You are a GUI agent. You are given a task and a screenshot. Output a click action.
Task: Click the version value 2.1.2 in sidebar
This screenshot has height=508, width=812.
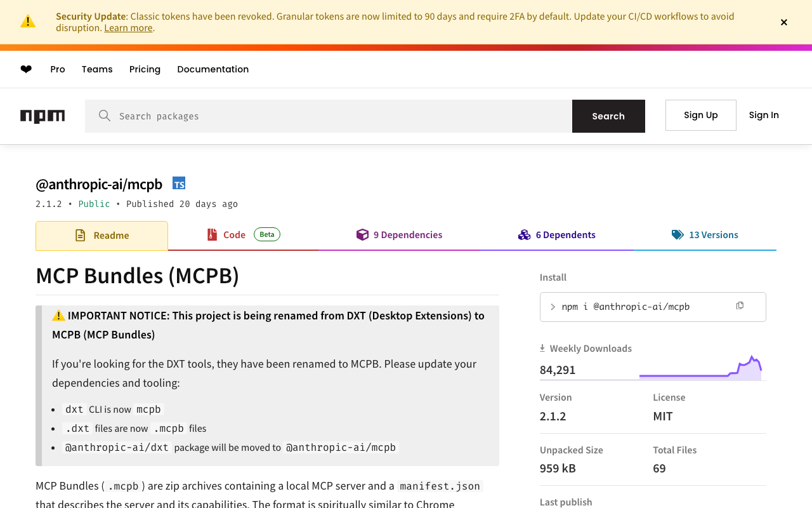(x=553, y=417)
